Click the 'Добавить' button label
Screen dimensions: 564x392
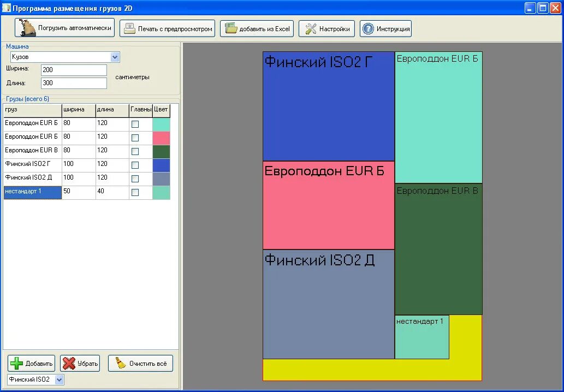[x=39, y=364]
